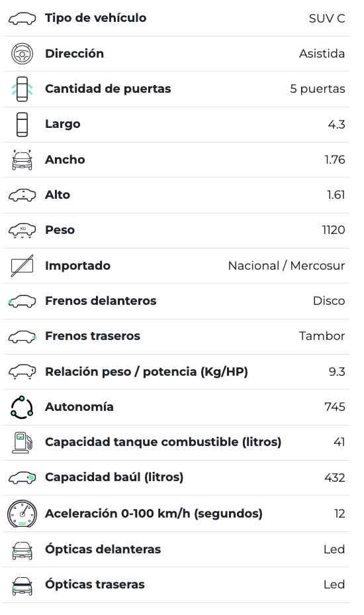Viewport: 364px width, 615px height.
Task: Click the Frenos delanteros label
Action: 101,301
